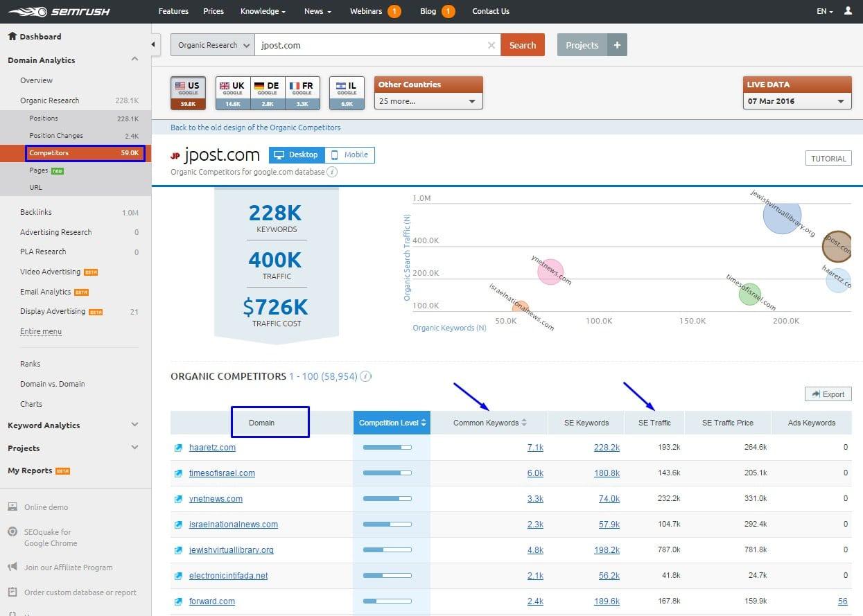Click the Online demo icon
863x616 pixels.
pyautogui.click(x=12, y=507)
